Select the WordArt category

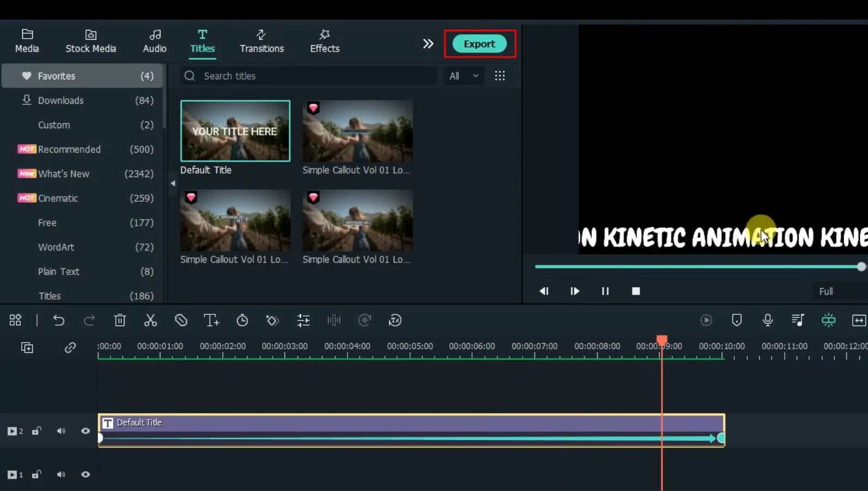82,247
